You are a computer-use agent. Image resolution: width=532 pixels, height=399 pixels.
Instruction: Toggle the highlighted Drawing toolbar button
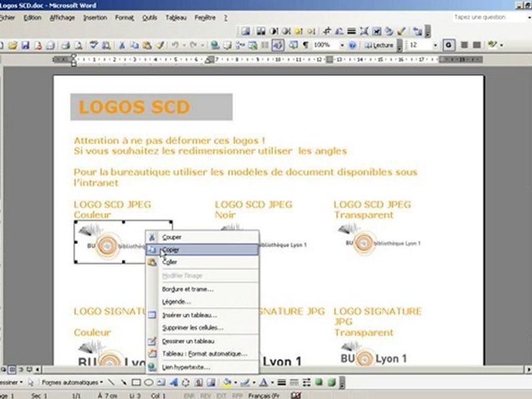(x=278, y=45)
